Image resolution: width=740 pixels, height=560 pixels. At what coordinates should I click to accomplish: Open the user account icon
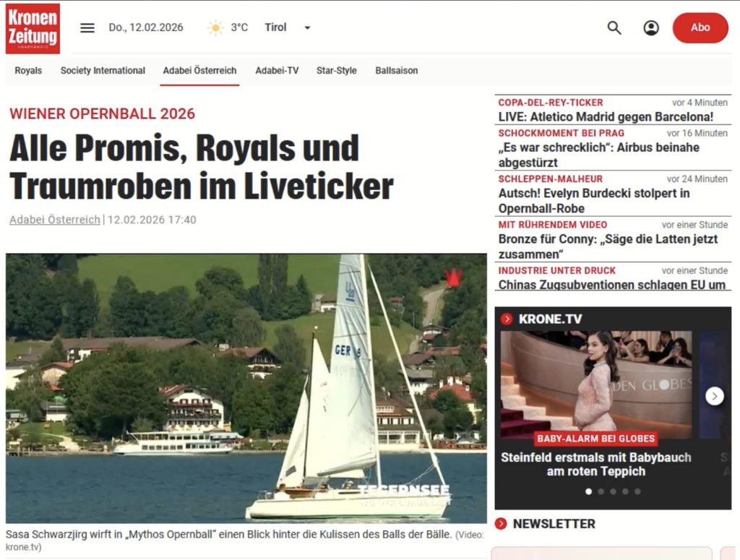651,28
